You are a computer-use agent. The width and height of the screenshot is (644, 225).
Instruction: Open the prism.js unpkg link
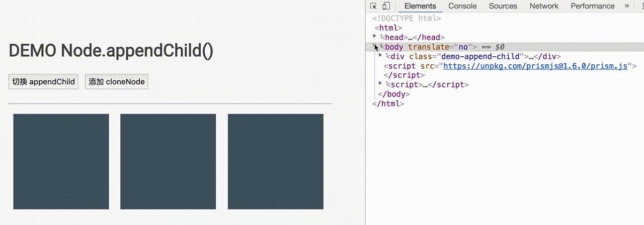(535, 66)
